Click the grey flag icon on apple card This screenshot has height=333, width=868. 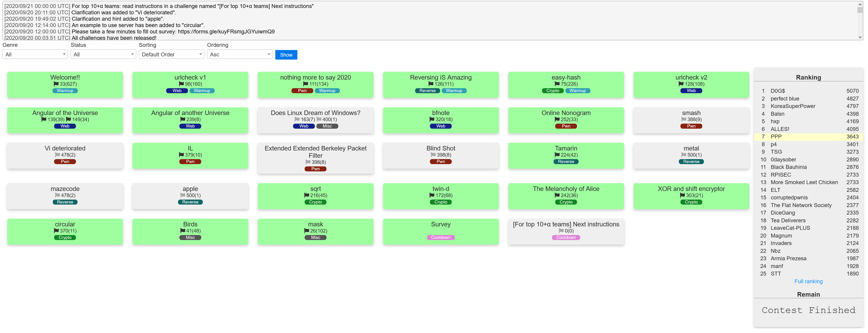[183, 195]
